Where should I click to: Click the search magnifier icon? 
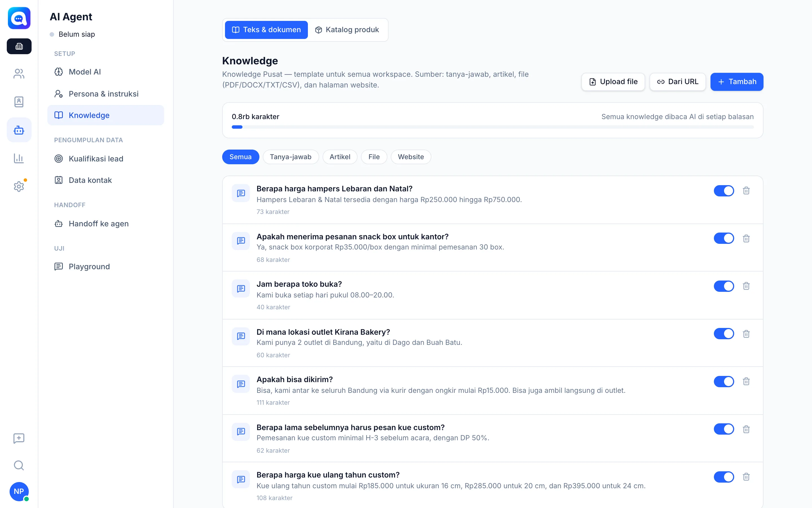pos(19,465)
